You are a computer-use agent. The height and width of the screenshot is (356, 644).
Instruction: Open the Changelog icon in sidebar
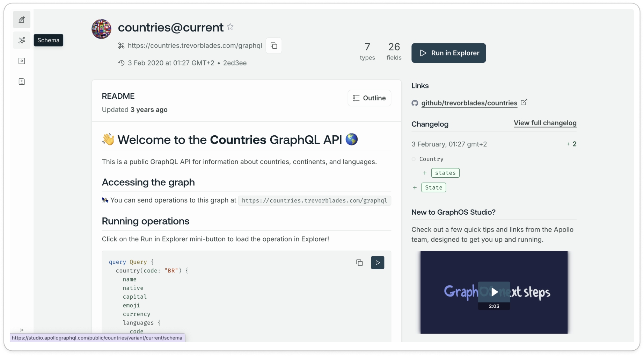point(22,81)
